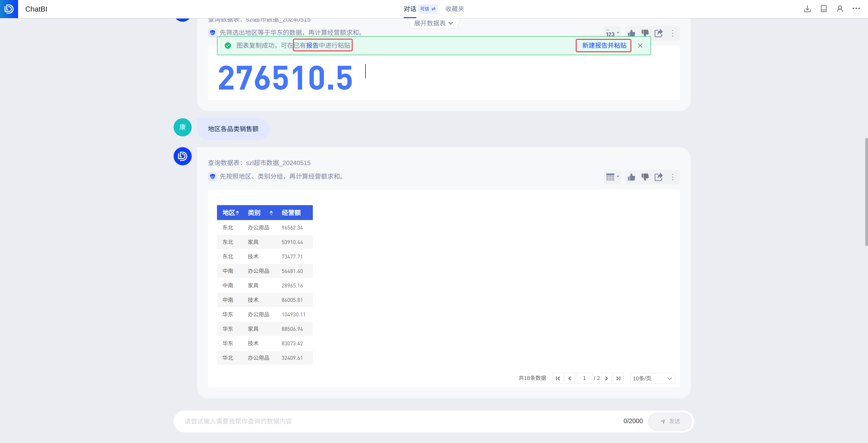
Task: Click the 报告 link in notification
Action: 312,45
